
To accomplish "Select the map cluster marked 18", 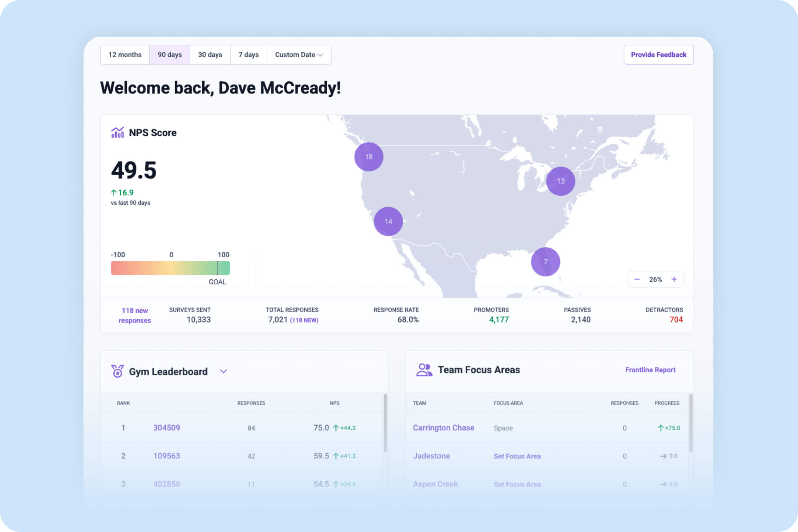I will tap(369, 157).
